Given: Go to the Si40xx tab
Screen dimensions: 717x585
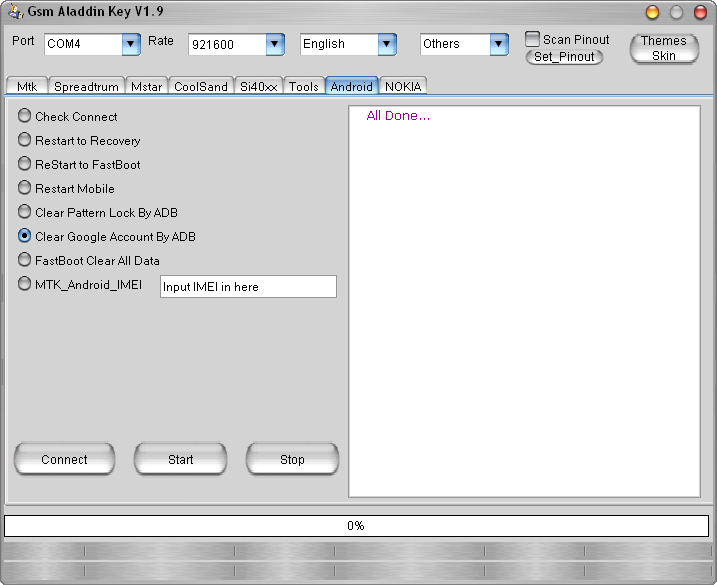Looking at the screenshot, I should click(259, 86).
